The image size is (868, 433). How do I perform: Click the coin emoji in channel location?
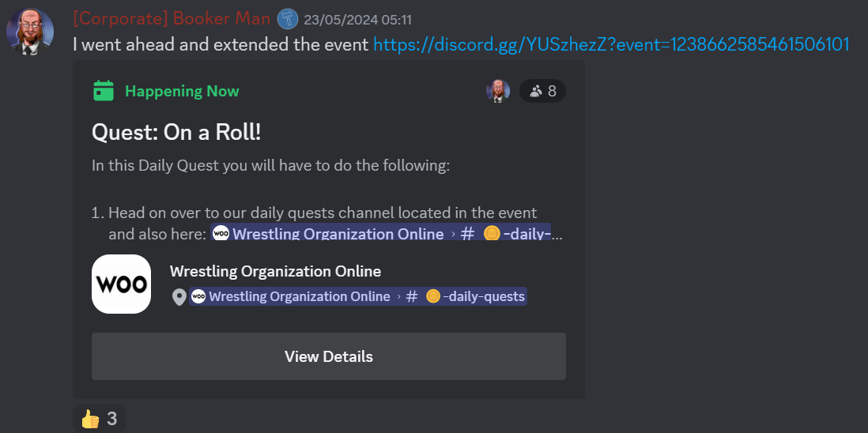433,296
